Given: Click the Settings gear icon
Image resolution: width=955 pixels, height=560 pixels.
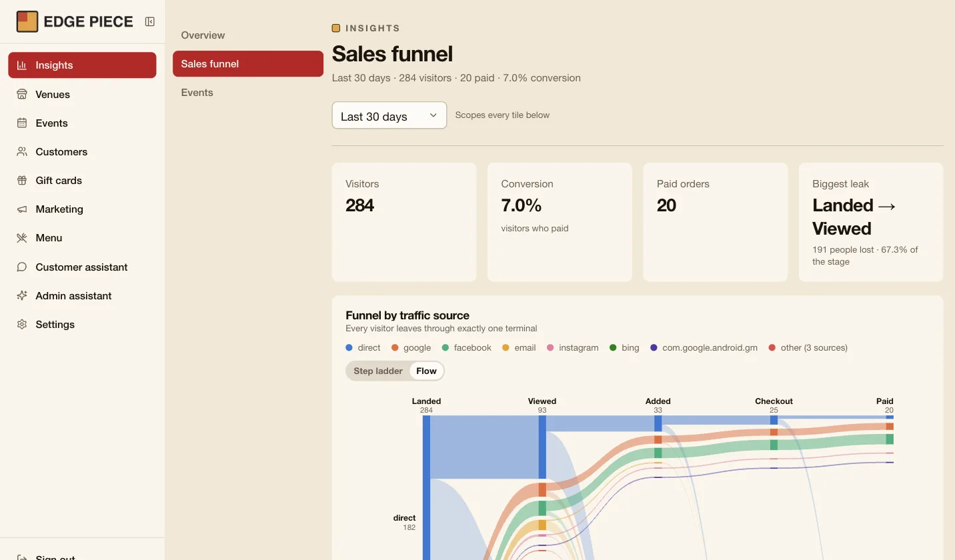Looking at the screenshot, I should pyautogui.click(x=22, y=324).
